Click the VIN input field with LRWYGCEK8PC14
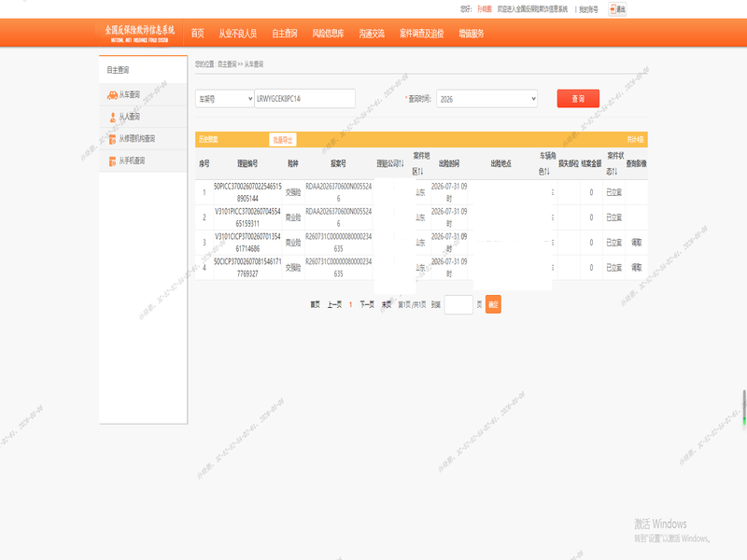The width and height of the screenshot is (747, 560). pyautogui.click(x=305, y=99)
